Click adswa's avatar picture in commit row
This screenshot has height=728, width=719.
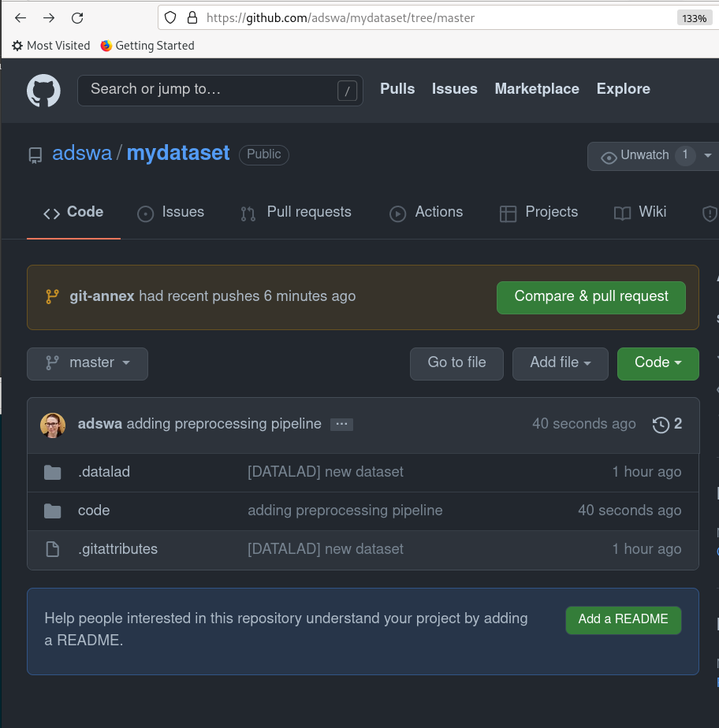pos(53,425)
